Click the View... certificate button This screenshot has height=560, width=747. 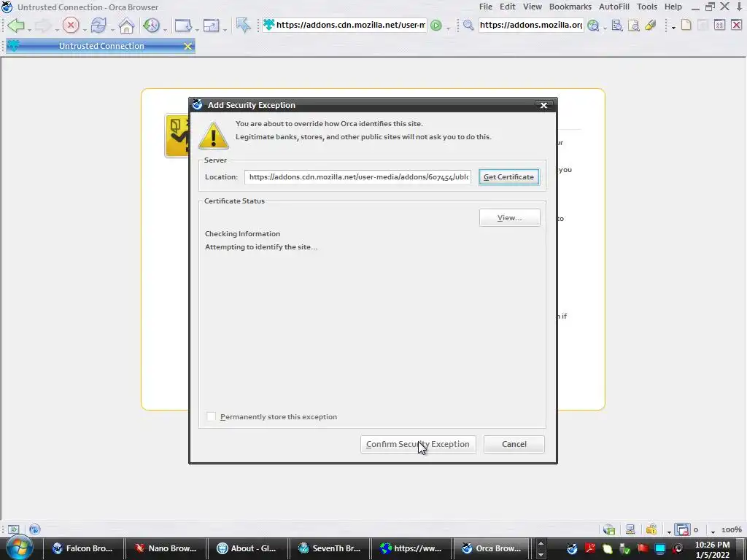click(509, 217)
